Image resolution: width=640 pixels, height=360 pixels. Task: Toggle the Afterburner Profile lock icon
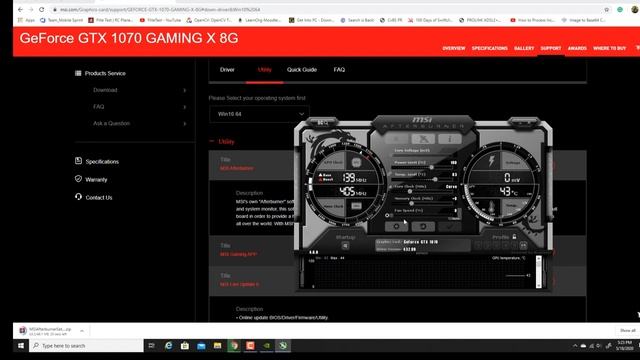tap(514, 236)
